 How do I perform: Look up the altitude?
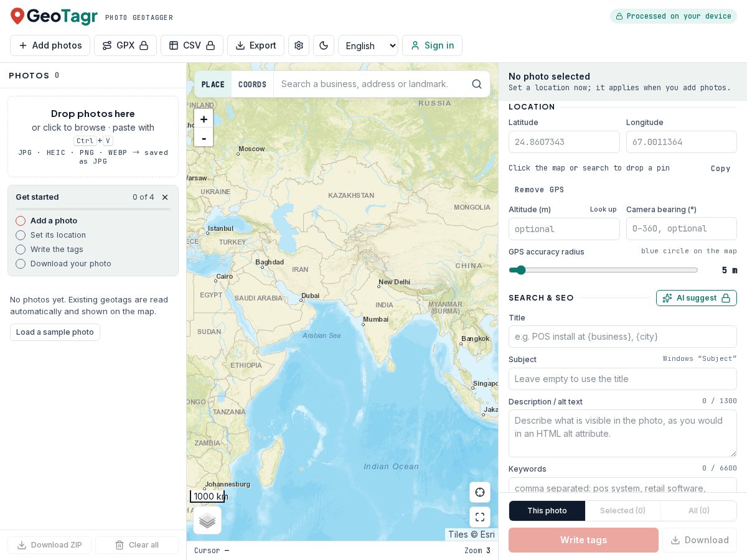pos(603,210)
